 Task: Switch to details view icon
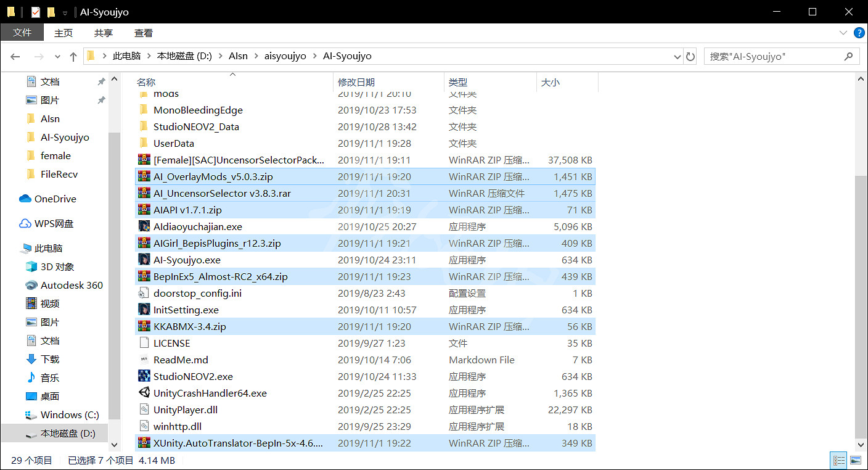pyautogui.click(x=838, y=460)
